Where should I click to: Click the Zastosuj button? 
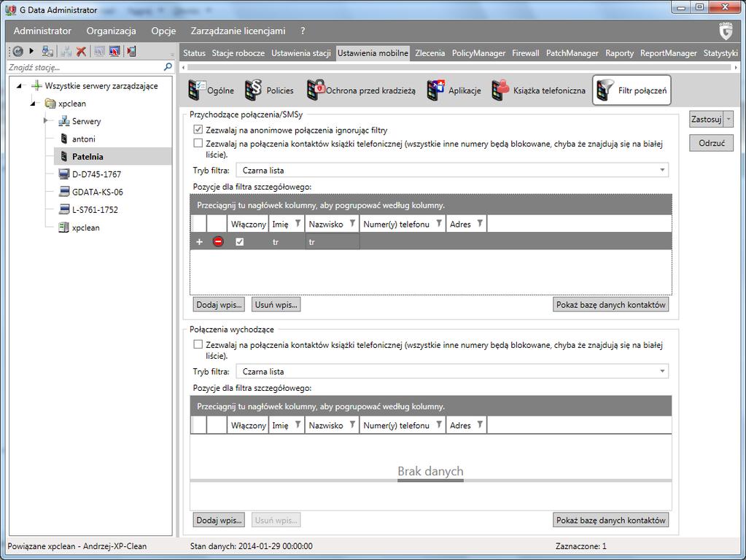(707, 119)
